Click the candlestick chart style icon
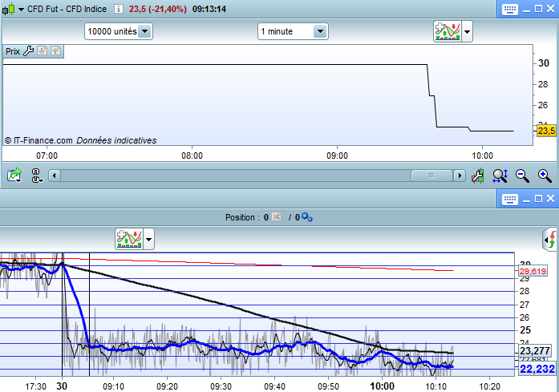The image size is (559, 392). (x=9, y=10)
